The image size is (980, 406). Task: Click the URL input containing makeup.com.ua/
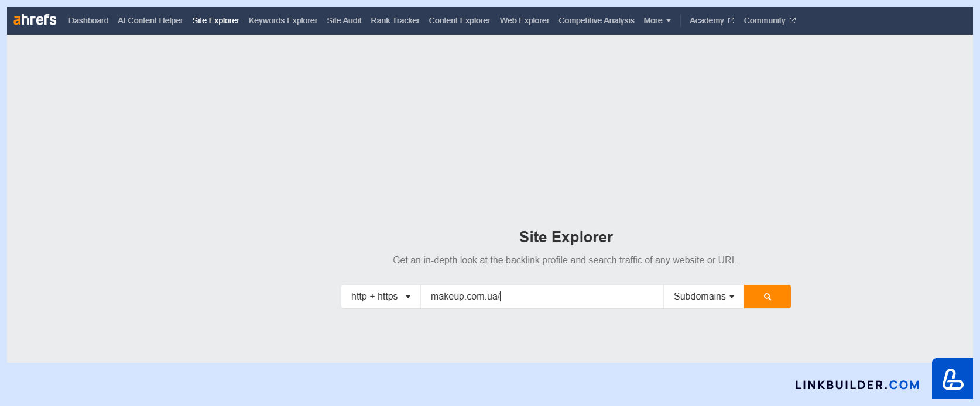[542, 297]
